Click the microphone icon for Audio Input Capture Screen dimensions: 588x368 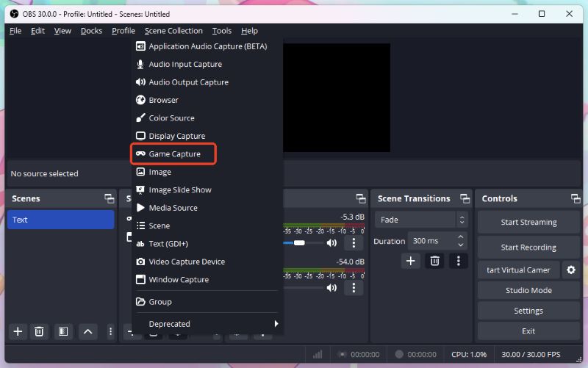coord(140,64)
